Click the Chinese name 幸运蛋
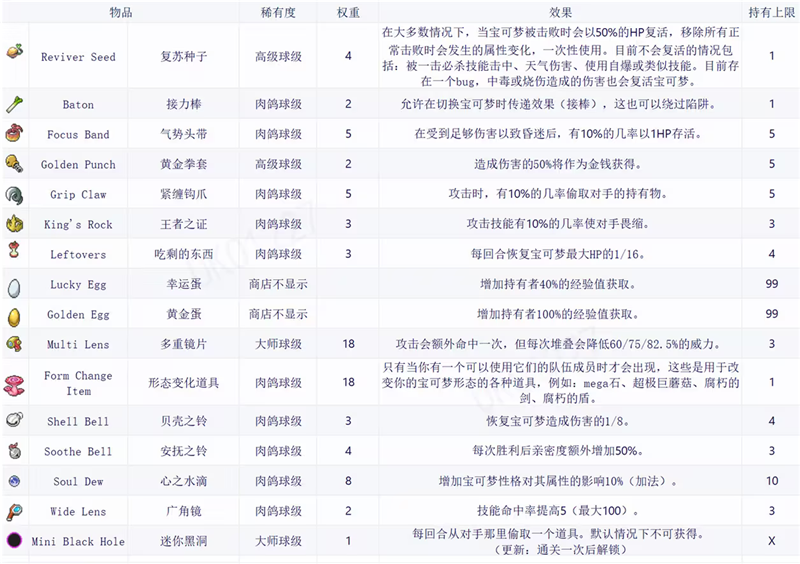The width and height of the screenshot is (800, 564). point(184,284)
